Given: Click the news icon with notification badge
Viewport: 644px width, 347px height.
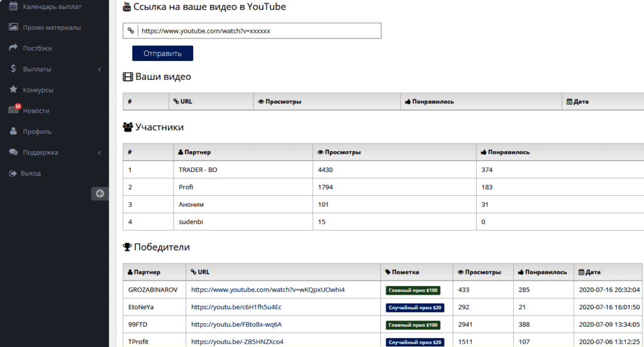Looking at the screenshot, I should 13,110.
